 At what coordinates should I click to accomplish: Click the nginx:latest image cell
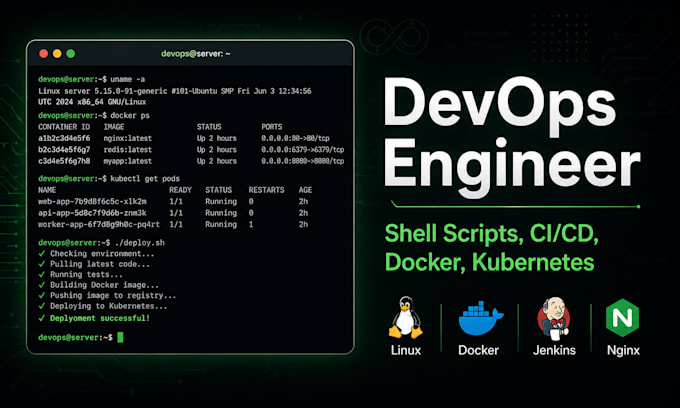tap(128, 138)
